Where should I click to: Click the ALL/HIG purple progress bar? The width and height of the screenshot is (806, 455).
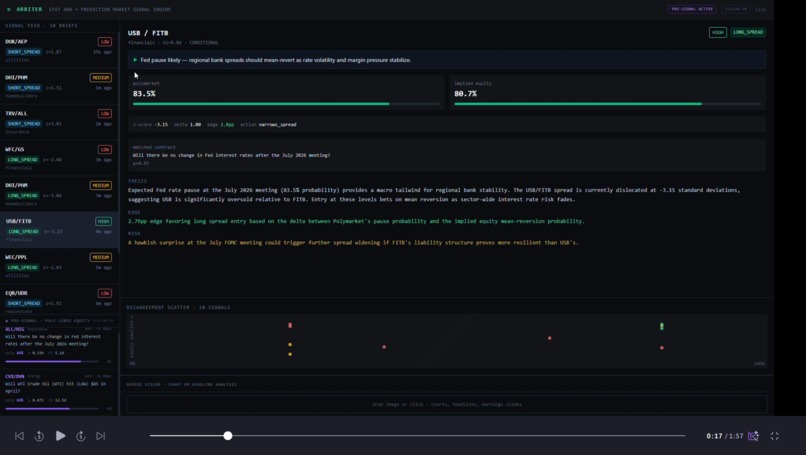click(51, 361)
